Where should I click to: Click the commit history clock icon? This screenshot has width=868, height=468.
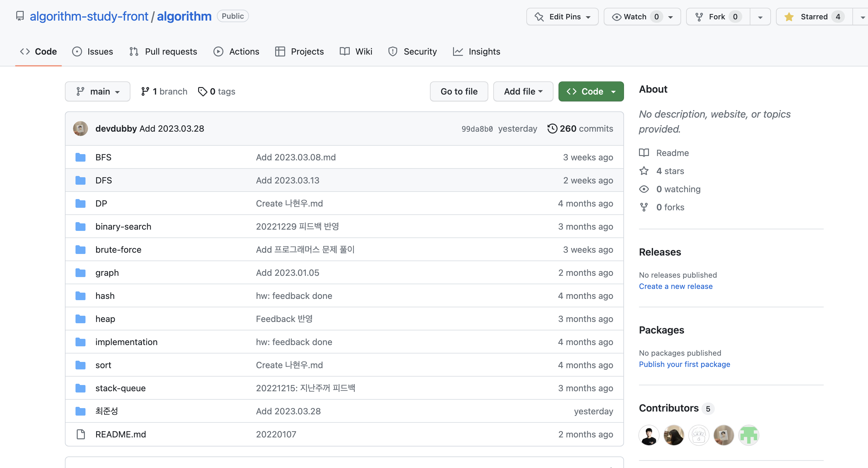coord(552,128)
